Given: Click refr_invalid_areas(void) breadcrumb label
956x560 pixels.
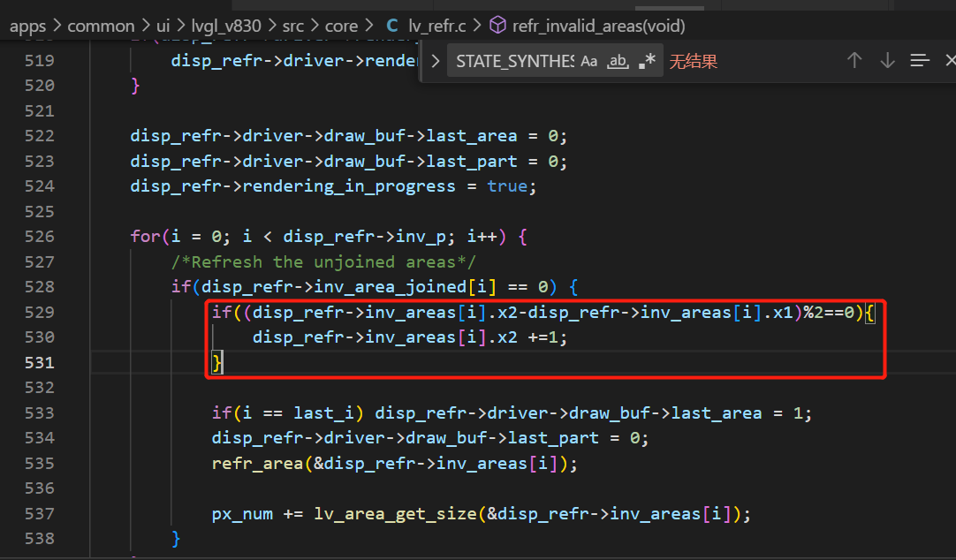Looking at the screenshot, I should 599,26.
